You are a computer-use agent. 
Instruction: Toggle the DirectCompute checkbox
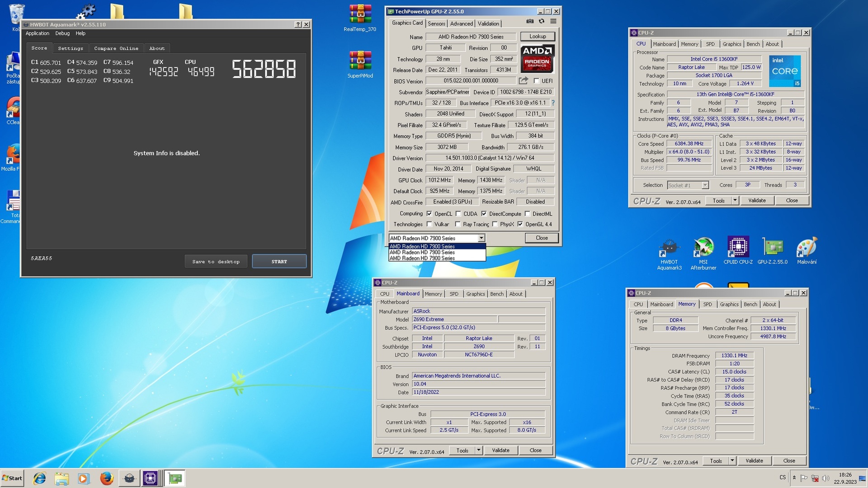(484, 214)
